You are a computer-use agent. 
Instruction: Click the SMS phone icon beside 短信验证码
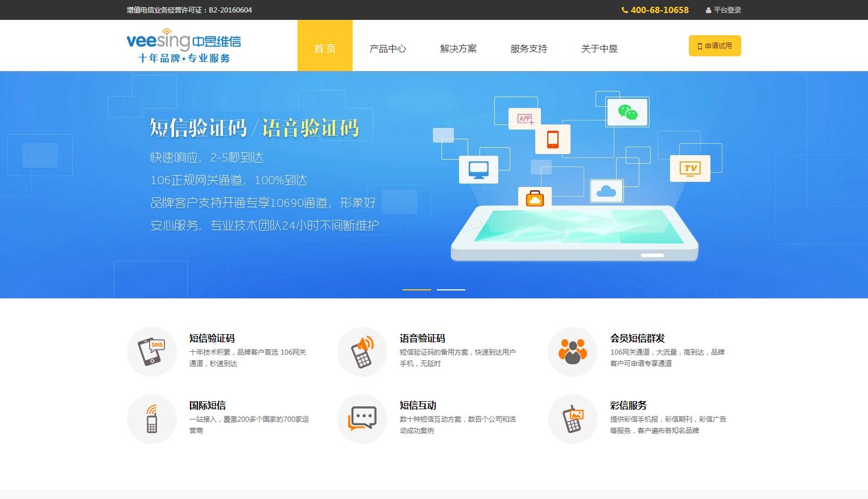click(151, 351)
